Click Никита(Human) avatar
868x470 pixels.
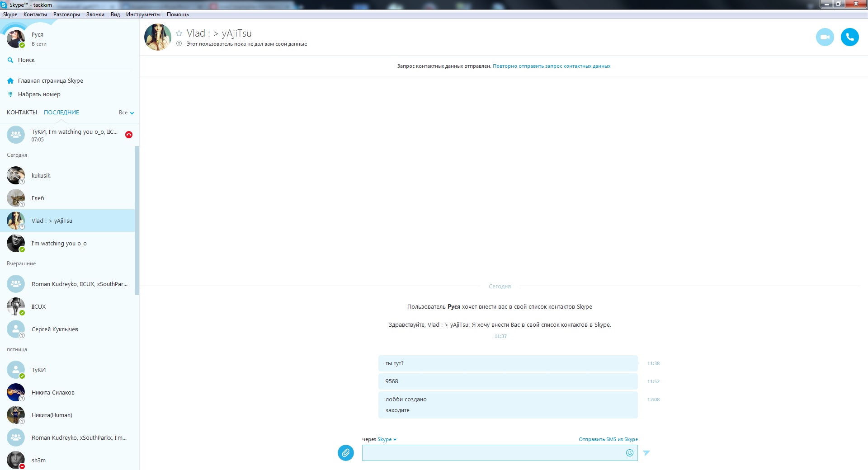16,415
